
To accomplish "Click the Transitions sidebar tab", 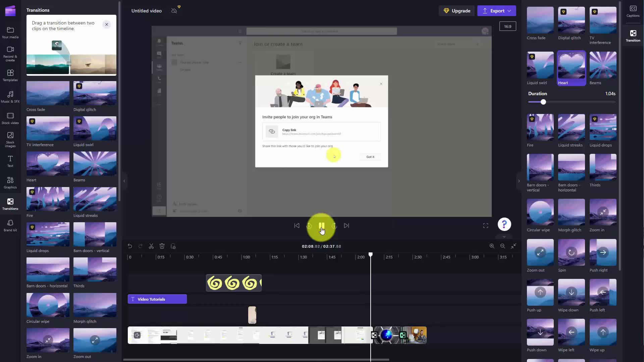I will click(x=10, y=204).
